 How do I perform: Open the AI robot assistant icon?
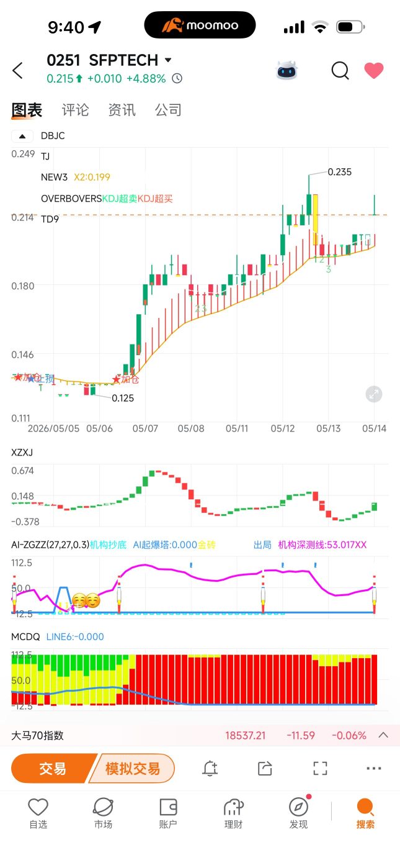click(287, 71)
